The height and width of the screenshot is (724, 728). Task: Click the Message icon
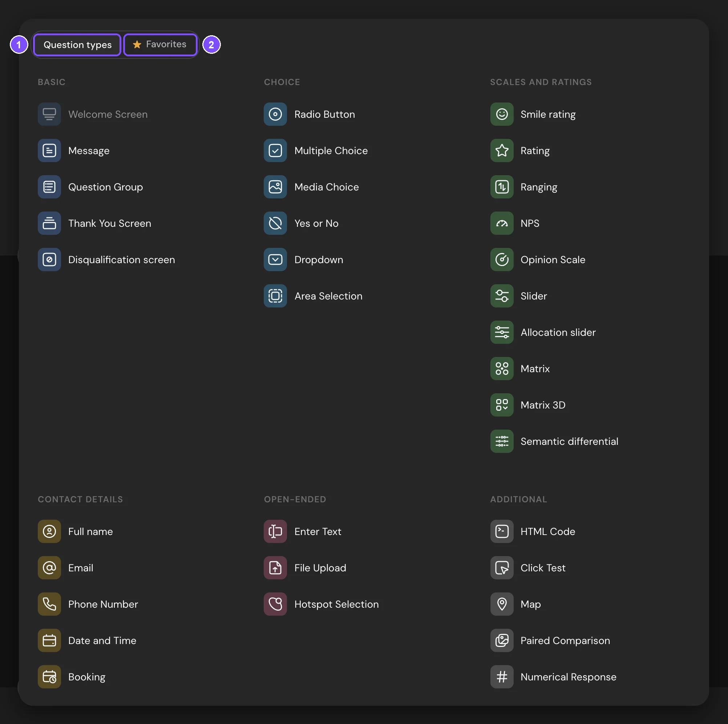tap(49, 150)
